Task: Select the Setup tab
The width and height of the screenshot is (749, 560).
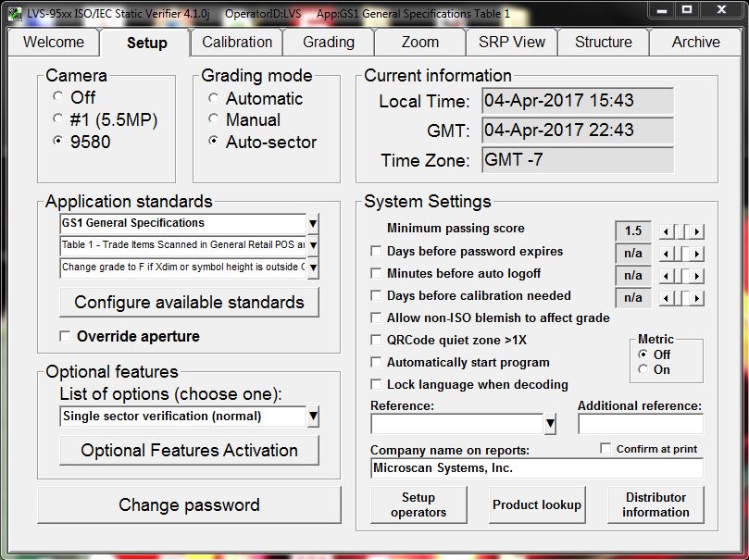Action: (x=146, y=43)
